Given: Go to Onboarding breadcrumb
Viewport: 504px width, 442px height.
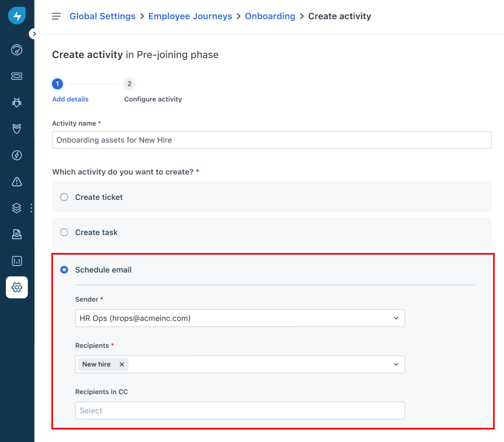Looking at the screenshot, I should coord(270,16).
